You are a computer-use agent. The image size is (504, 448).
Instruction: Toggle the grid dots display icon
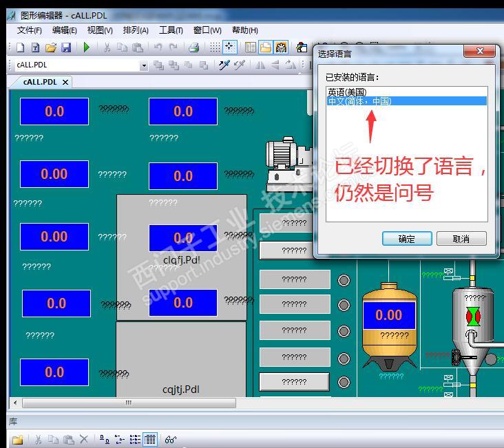click(x=215, y=47)
